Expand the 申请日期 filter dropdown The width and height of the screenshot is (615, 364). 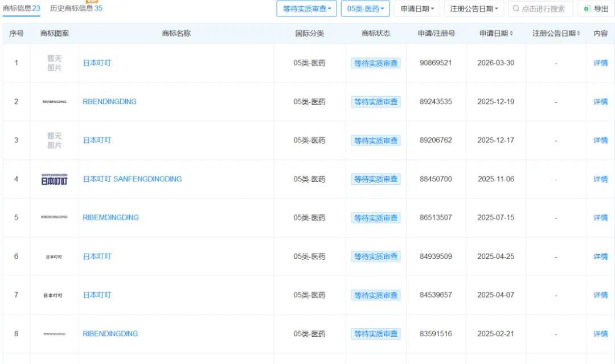click(x=417, y=9)
